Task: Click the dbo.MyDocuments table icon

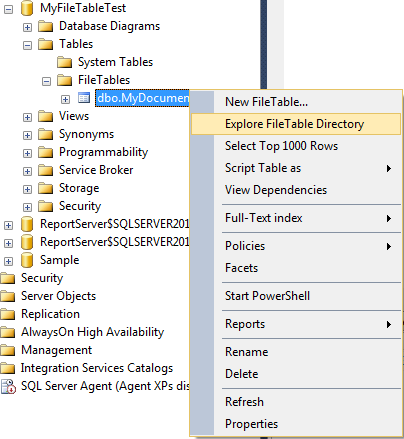Action: point(84,98)
